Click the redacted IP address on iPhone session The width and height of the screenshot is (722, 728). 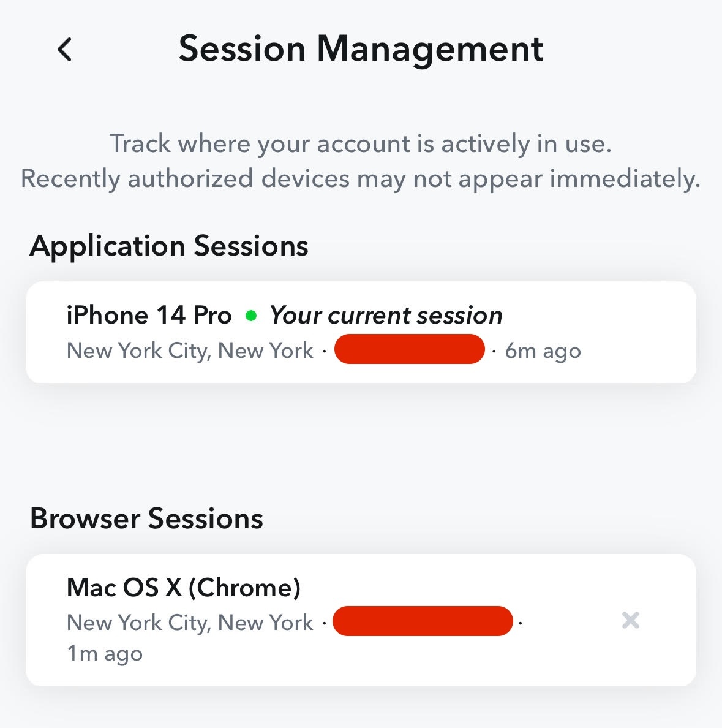[x=409, y=349]
